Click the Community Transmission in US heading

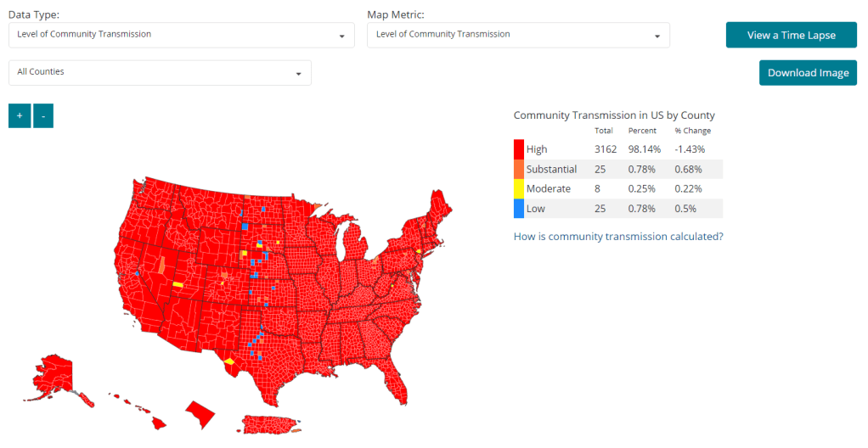(614, 115)
